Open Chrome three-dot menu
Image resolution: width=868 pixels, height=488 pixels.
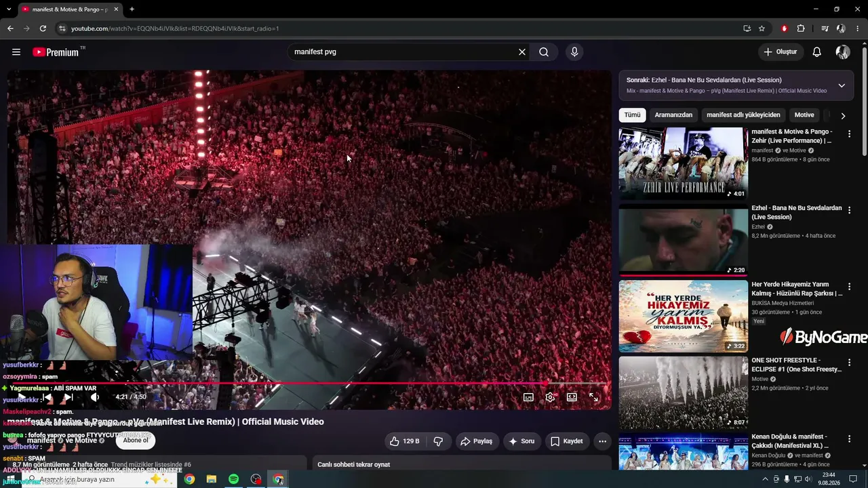857,28
